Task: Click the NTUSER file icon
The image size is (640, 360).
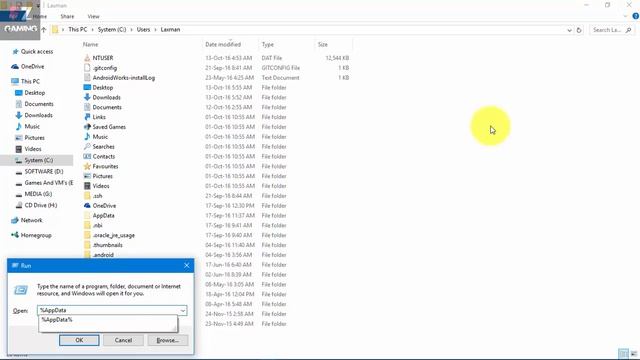Action: click(87, 58)
